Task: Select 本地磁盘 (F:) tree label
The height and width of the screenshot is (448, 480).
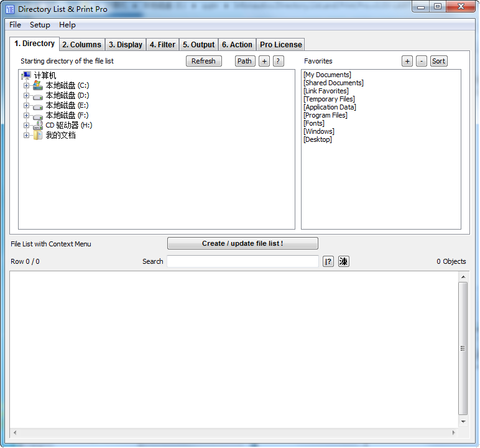Action: click(67, 115)
